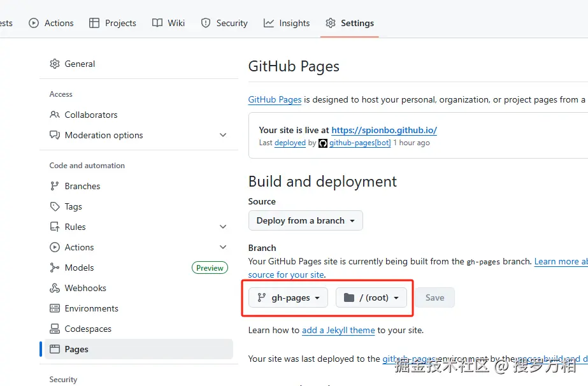
Task: Click the Codespaces icon
Action: tap(55, 329)
